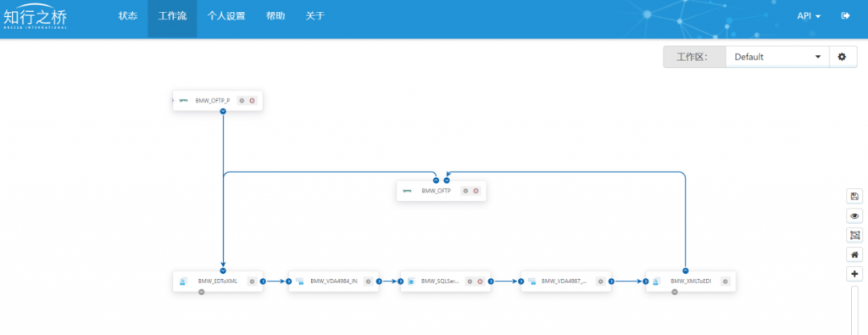The width and height of the screenshot is (868, 335).
Task: Click the 关于 link in navigation
Action: [x=315, y=16]
